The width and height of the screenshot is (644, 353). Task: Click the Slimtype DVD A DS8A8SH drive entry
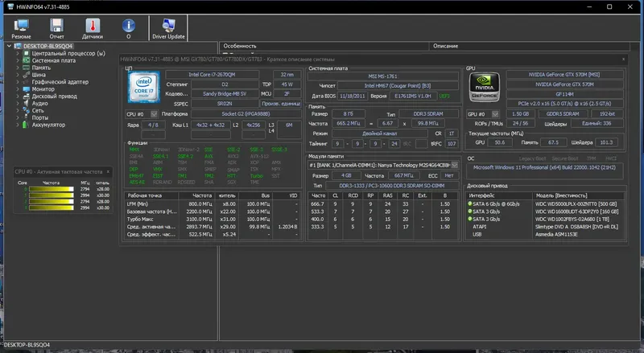[576, 227]
